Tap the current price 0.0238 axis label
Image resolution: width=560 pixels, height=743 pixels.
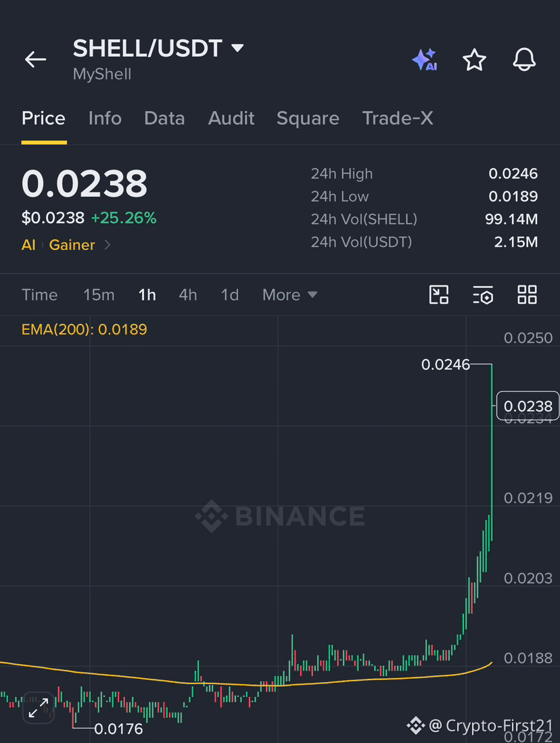[528, 406]
